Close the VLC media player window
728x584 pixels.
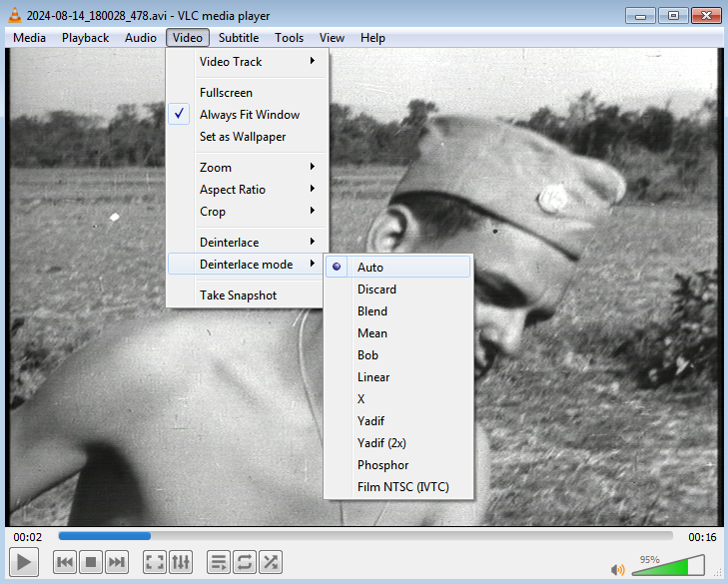tap(706, 16)
